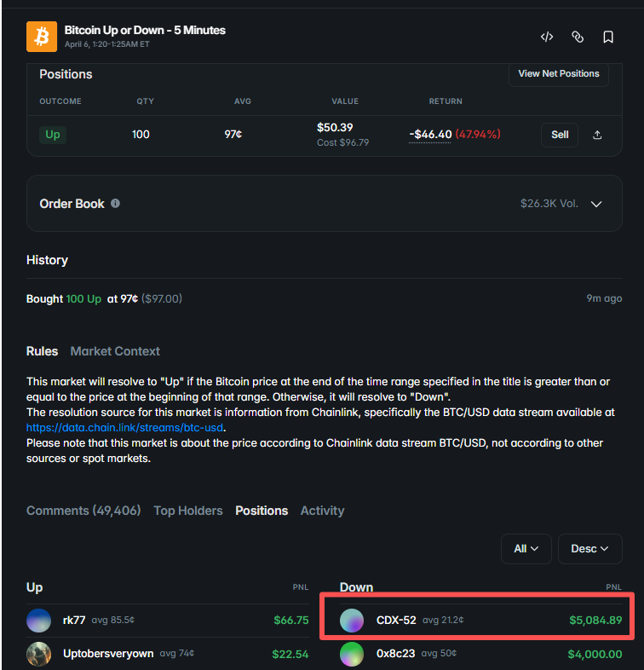Open CDX-52 profile avatar
The width and height of the screenshot is (644, 670).
click(352, 620)
